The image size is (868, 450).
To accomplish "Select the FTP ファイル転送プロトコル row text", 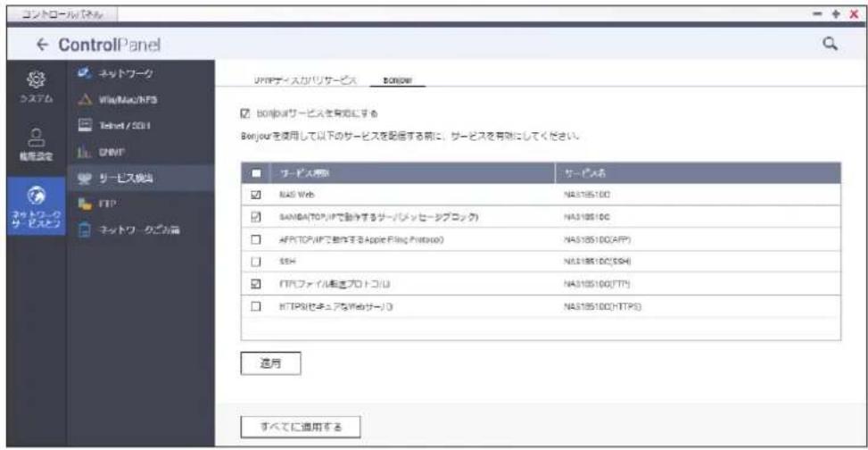I will (x=336, y=284).
